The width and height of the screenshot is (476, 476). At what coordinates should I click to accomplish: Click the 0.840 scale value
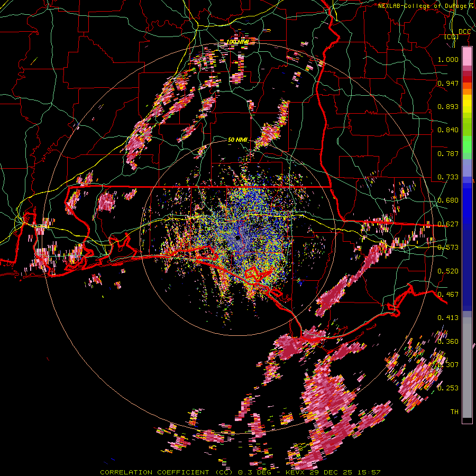(x=448, y=130)
